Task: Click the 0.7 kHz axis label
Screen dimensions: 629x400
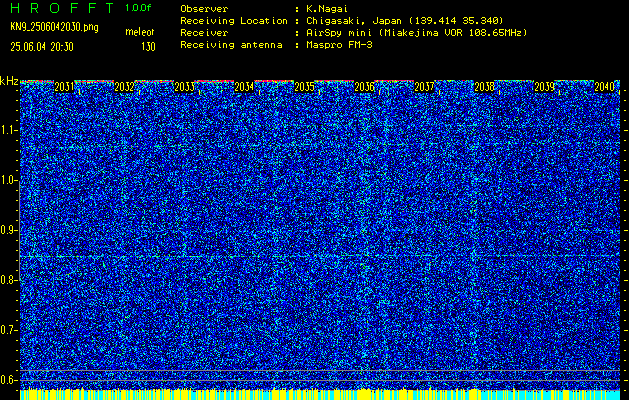Action: pos(8,330)
